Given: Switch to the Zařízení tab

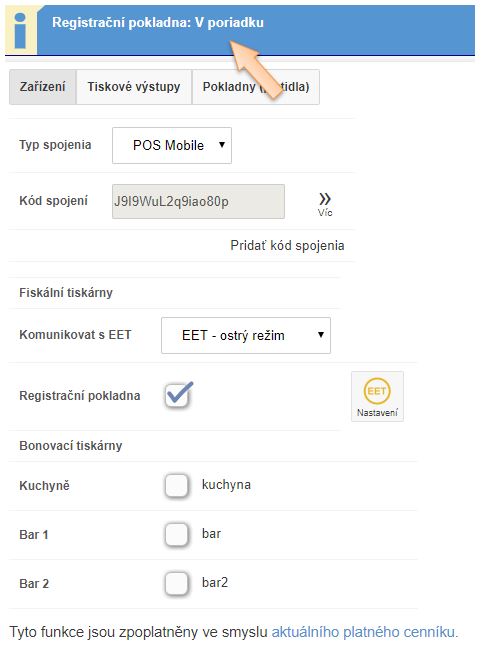Looking at the screenshot, I should [43, 87].
